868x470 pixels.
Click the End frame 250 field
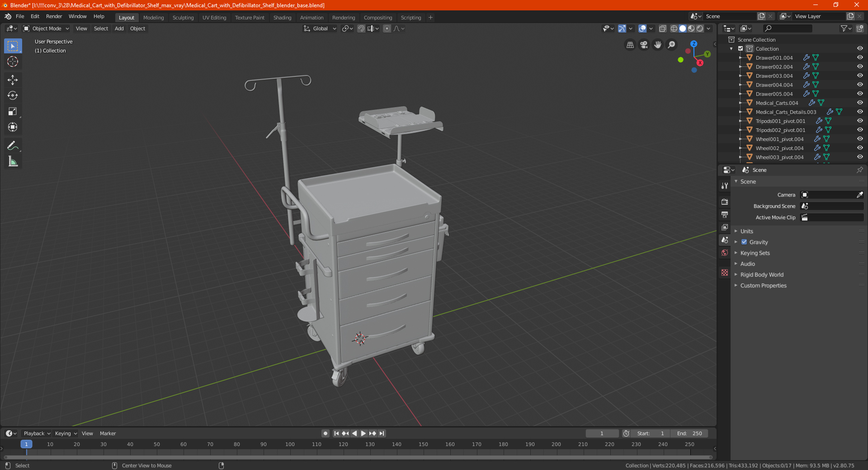[689, 433]
